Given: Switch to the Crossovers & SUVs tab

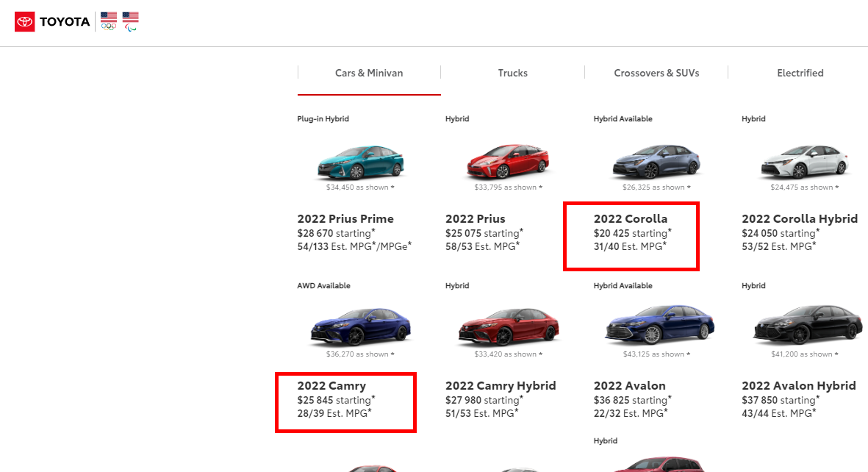Looking at the screenshot, I should 656,73.
